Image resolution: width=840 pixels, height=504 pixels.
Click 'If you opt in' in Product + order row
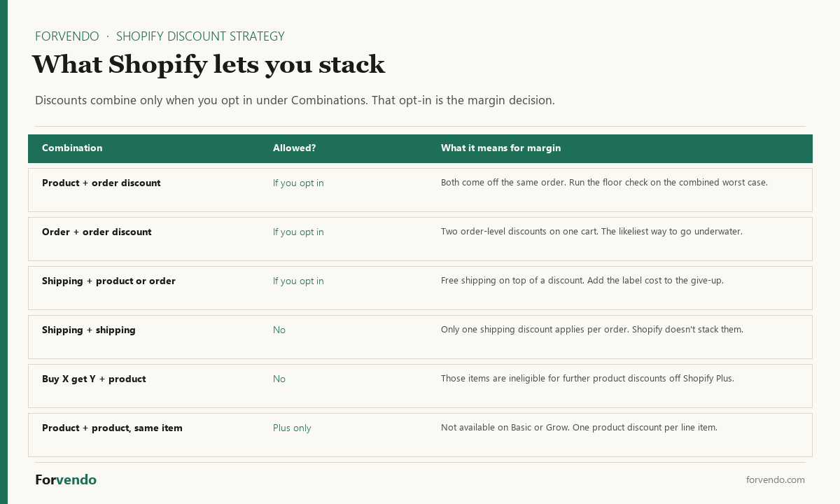coord(298,183)
